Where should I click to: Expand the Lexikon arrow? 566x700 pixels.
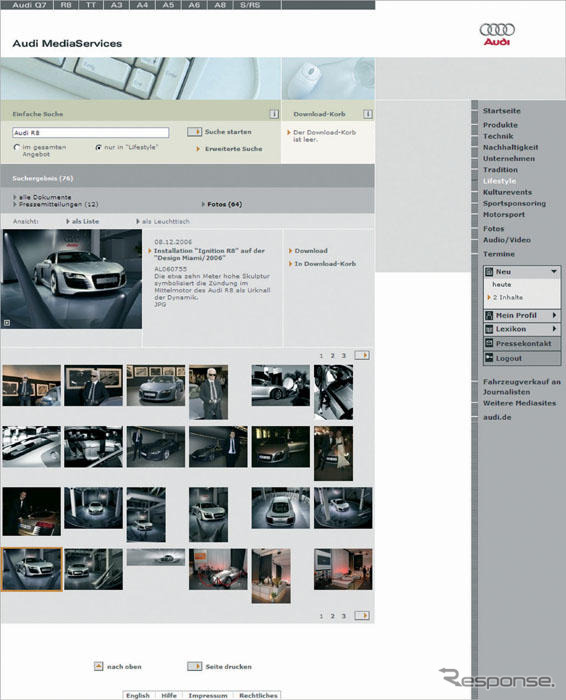pos(554,329)
